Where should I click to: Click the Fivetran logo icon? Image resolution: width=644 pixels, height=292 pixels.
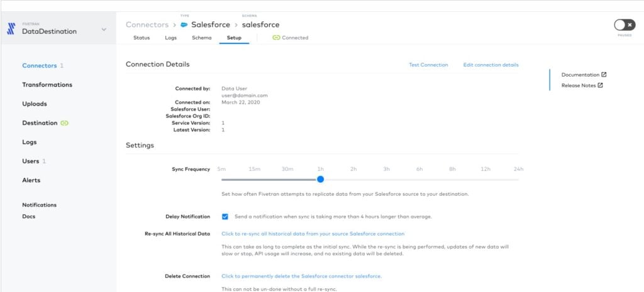[x=11, y=28]
